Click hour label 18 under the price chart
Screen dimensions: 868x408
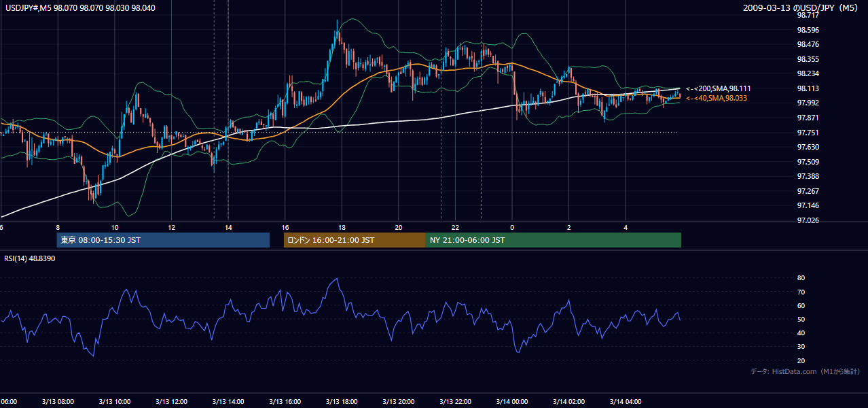click(x=342, y=228)
